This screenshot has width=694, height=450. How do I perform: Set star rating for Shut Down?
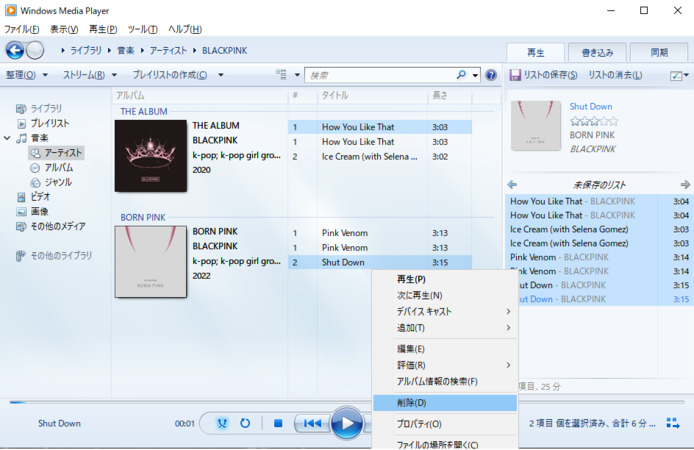point(594,121)
